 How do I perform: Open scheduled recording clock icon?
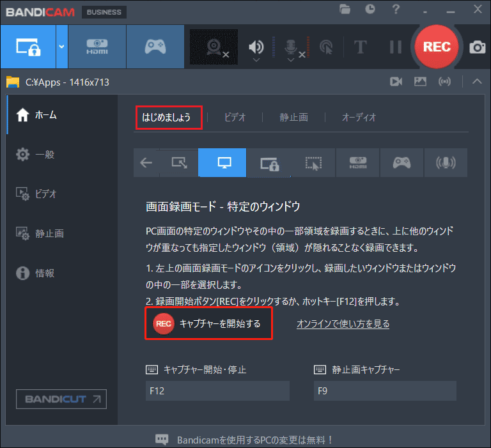coord(370,9)
